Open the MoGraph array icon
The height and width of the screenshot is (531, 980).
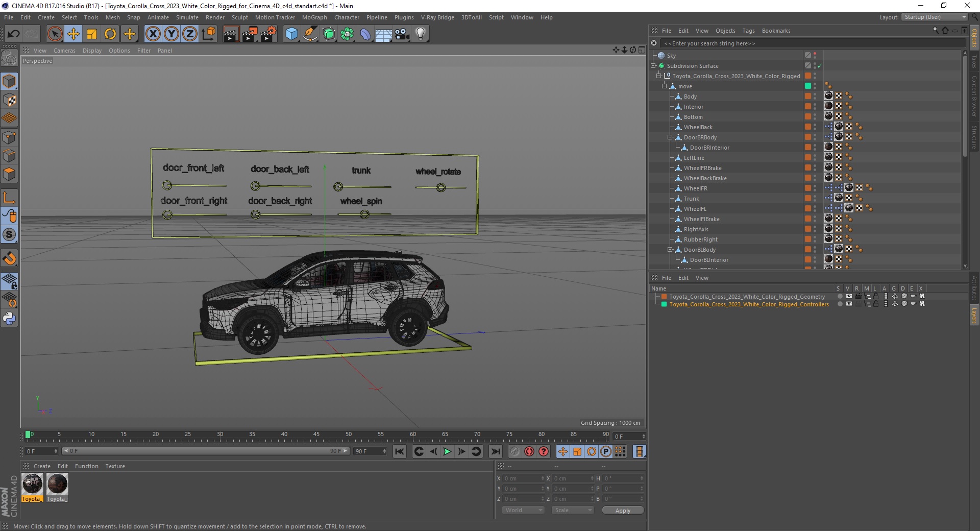[347, 34]
